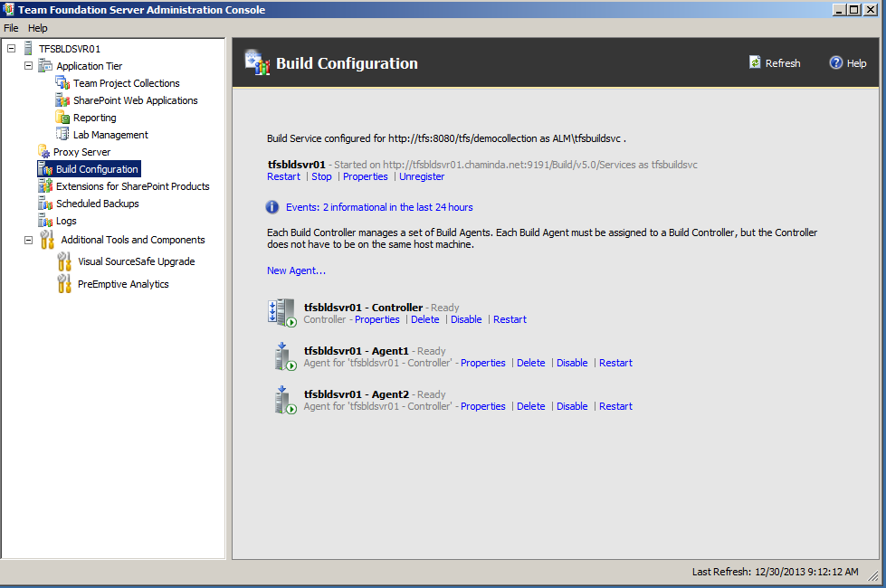Click the Visual SourceSafe Upgrade tools icon
The width and height of the screenshot is (886, 588).
coord(64,261)
